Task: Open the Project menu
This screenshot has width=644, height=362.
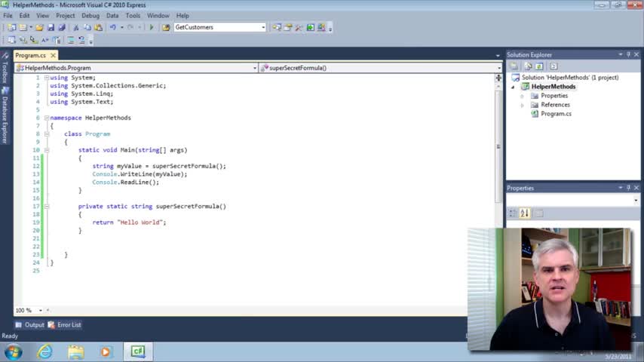Action: (x=66, y=16)
